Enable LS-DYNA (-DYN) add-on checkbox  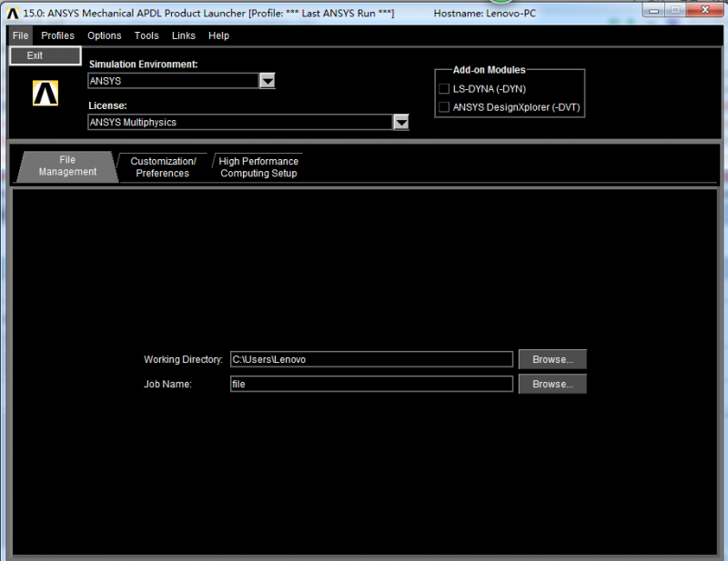click(444, 88)
